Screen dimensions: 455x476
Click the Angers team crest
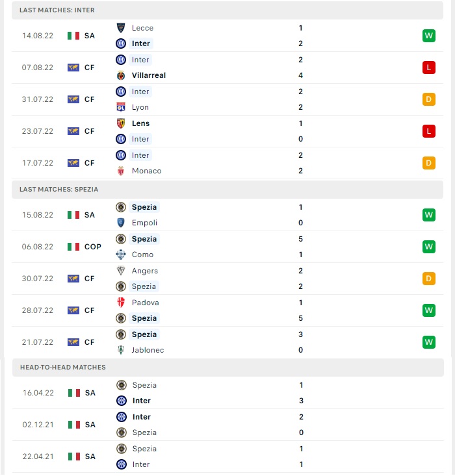pos(121,271)
